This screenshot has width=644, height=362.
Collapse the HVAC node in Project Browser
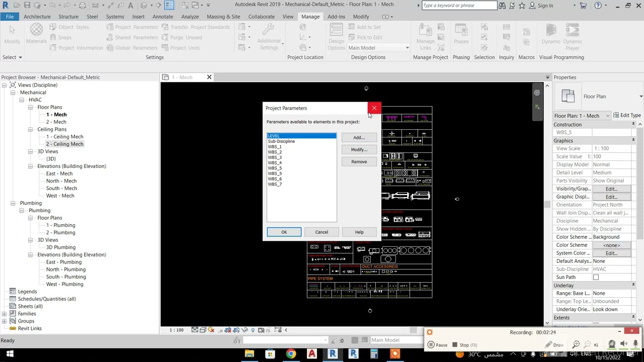click(22, 100)
